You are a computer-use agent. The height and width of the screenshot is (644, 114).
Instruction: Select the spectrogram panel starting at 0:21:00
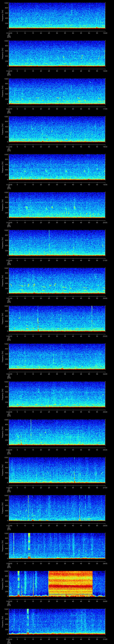[57, 280]
